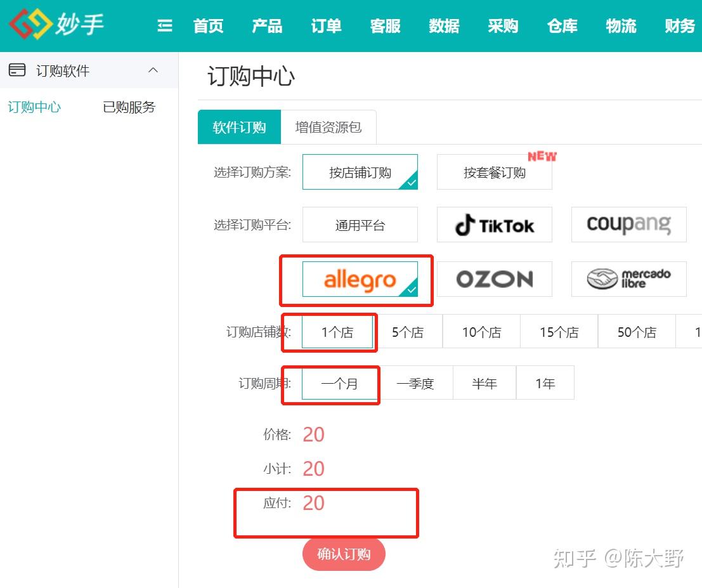This screenshot has height=588, width=702.
Task: Click the 应付 amount 20
Action: coord(313,503)
